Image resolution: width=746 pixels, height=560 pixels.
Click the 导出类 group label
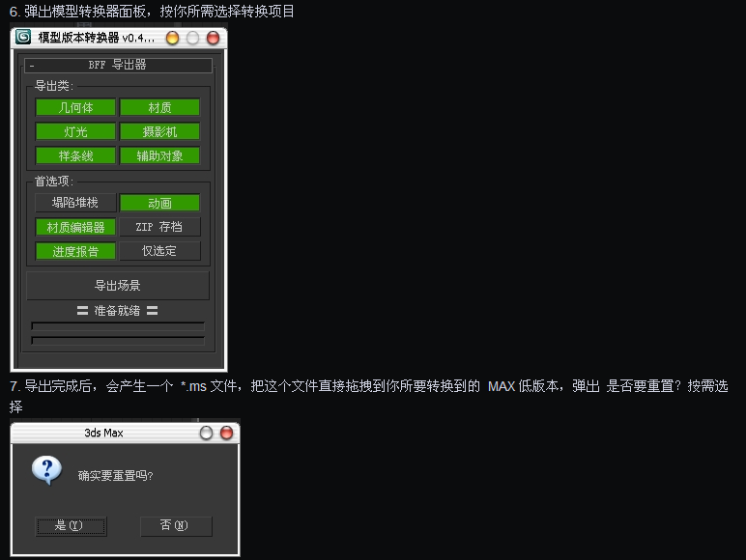pyautogui.click(x=54, y=86)
